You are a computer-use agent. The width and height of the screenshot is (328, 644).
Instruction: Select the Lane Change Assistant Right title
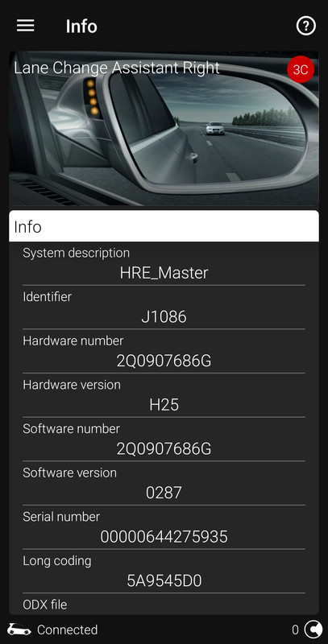(117, 68)
